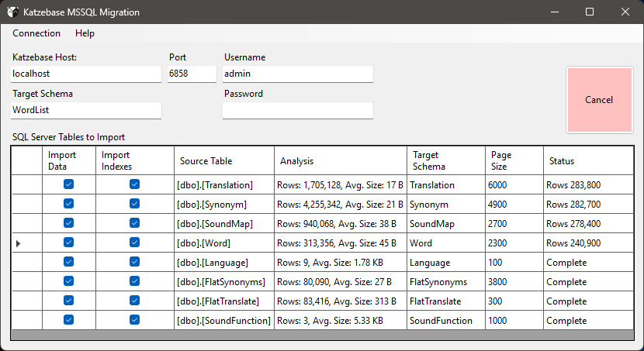This screenshot has height=351, width=644.
Task: Click status cell Rows 283,800
Action: (588, 185)
